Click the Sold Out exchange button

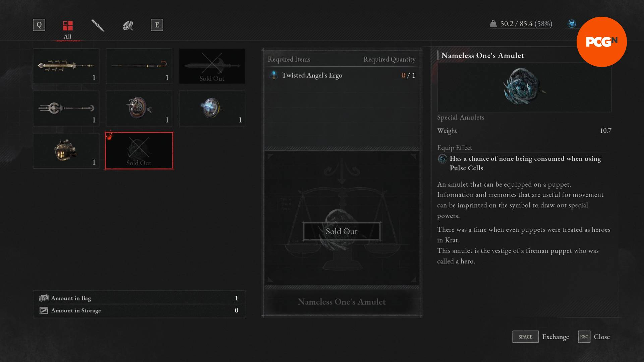tap(342, 231)
